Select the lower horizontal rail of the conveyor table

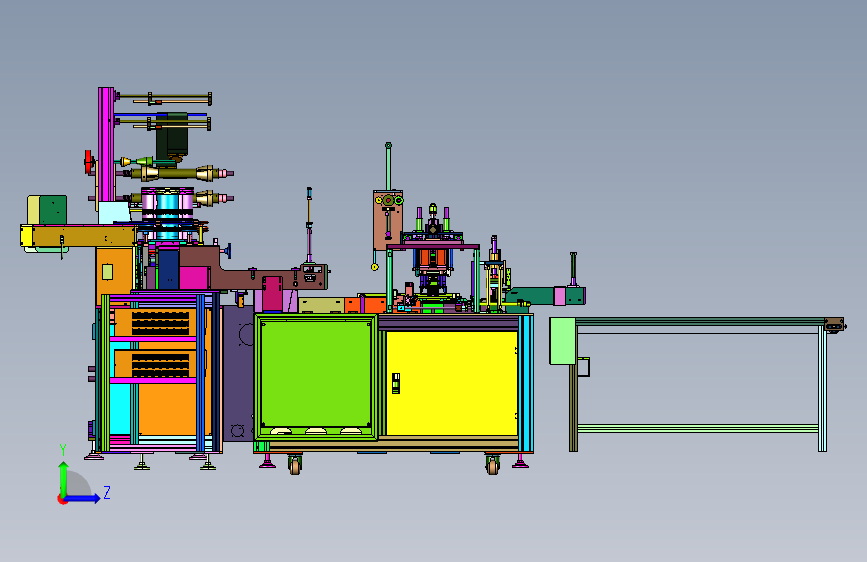[698, 428]
